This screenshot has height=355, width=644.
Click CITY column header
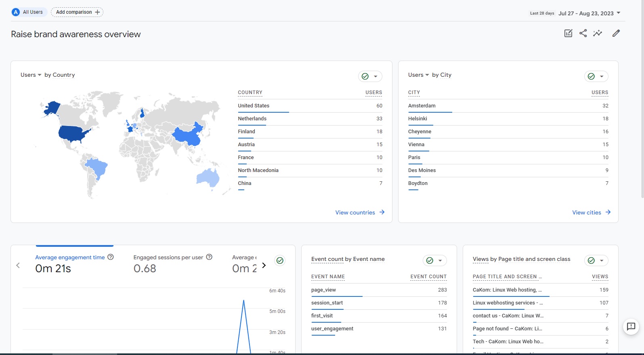[x=414, y=92]
